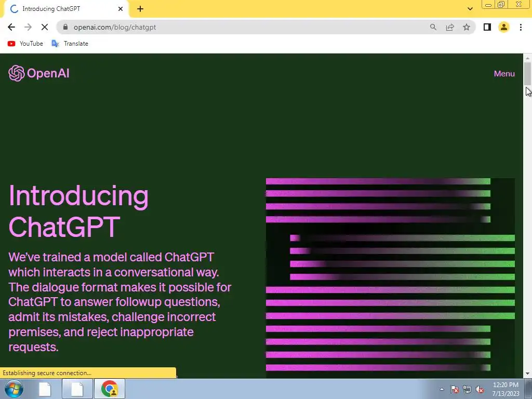Show hidden system tray icons
Viewport: 532px width, 399px height.
(x=442, y=389)
